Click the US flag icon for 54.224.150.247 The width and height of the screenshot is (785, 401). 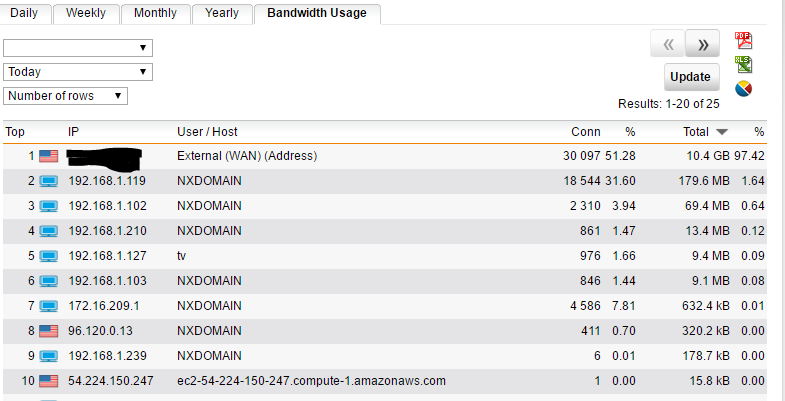pyautogui.click(x=49, y=381)
